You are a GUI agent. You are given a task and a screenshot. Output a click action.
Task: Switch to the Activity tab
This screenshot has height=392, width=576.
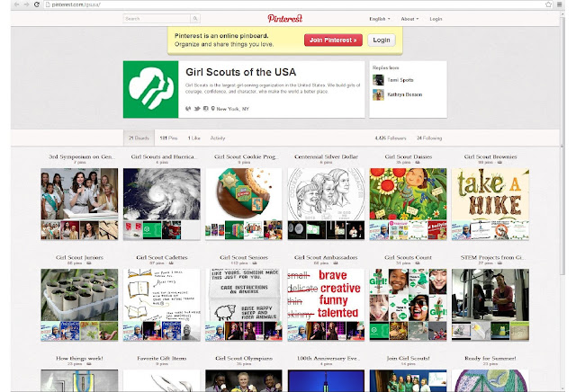tap(218, 138)
